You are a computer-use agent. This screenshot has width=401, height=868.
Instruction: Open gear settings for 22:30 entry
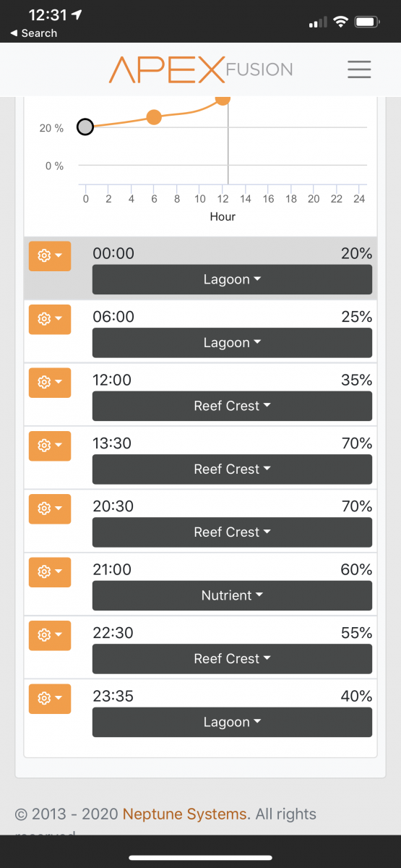click(50, 635)
